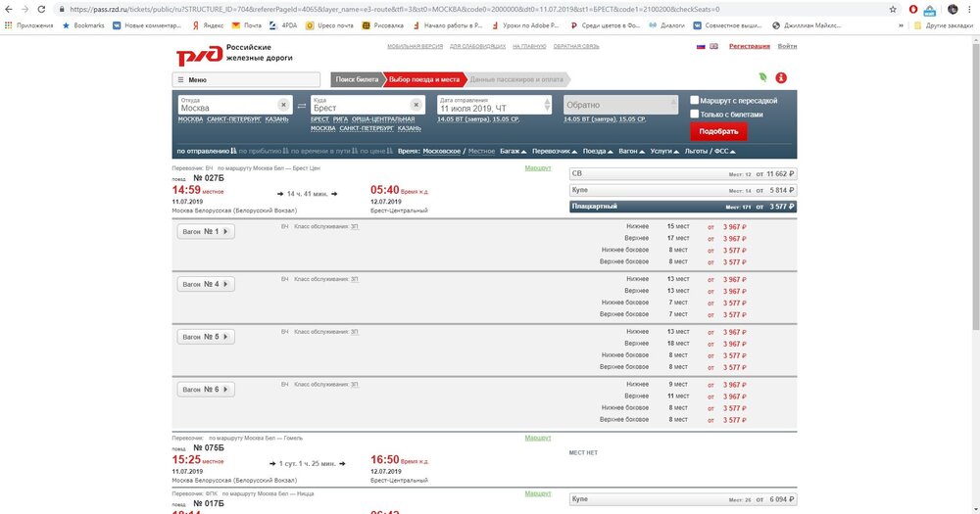Open browser profile avatar
Viewport: 980px width, 514px height.
(953, 10)
